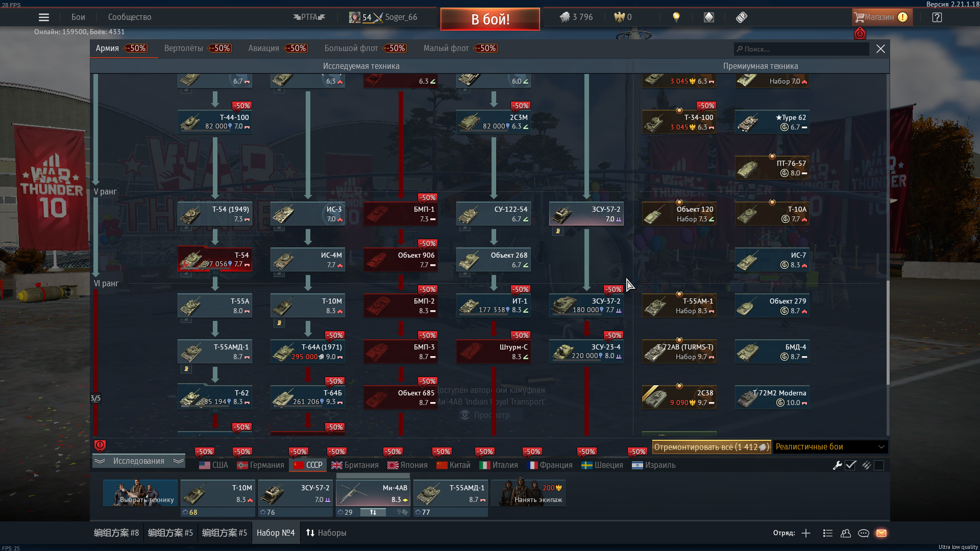Click the swap arrows under Ми-4АВ crew slot
Screen dimensions: 980x551
[373, 512]
